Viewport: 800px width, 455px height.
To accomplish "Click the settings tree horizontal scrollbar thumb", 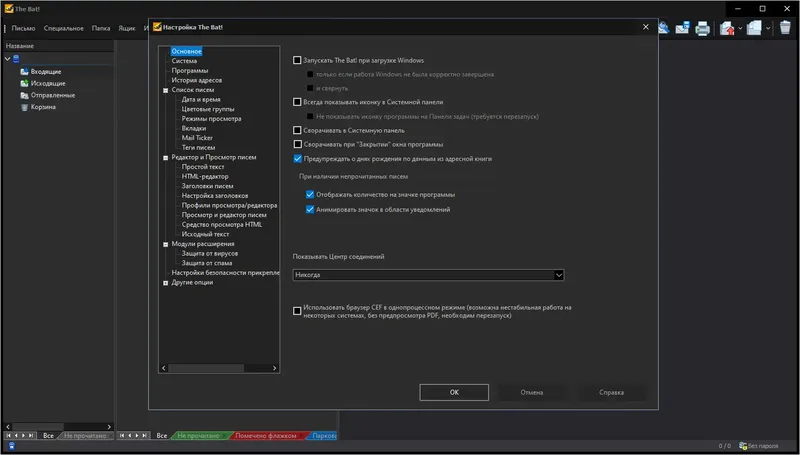I will [206, 368].
